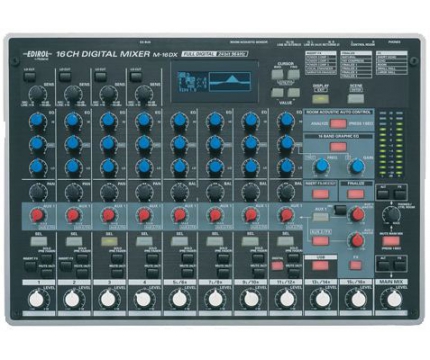Click the EQ HI blue knob on channel 1
The height and width of the screenshot is (360, 430).
point(37,120)
